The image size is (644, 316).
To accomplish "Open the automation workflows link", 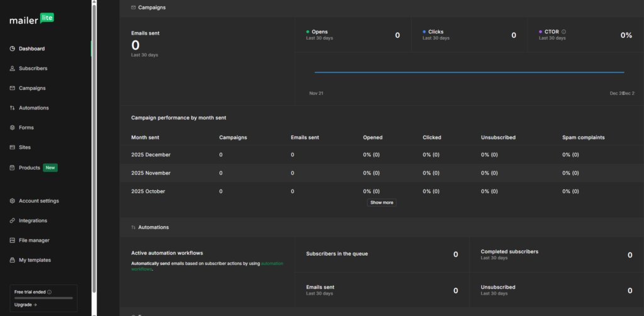I will pos(272,263).
